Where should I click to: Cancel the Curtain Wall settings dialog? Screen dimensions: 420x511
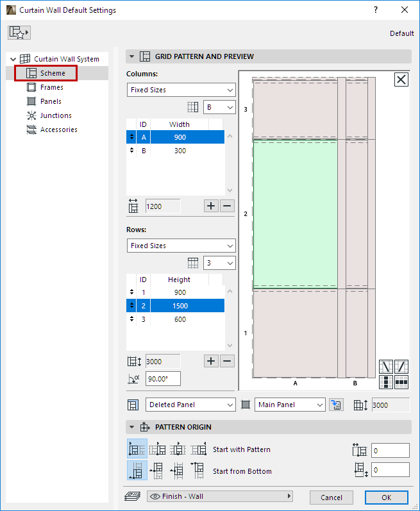coord(332,498)
